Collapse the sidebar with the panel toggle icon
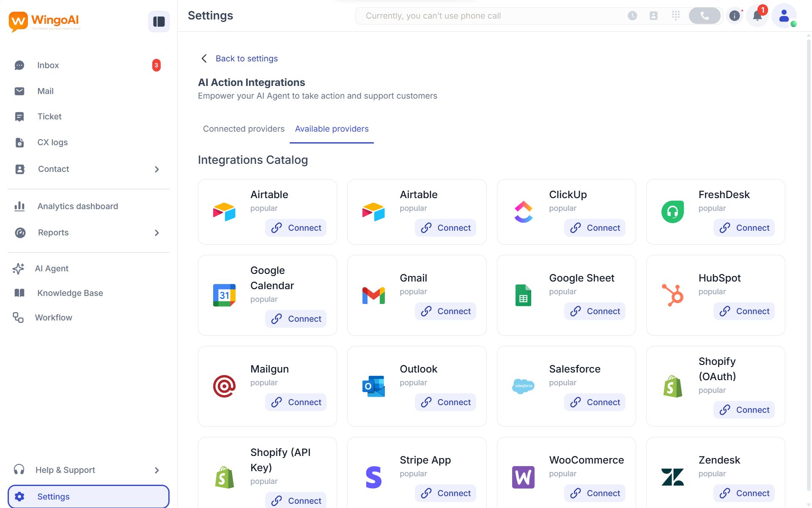The width and height of the screenshot is (812, 508). coord(159,22)
